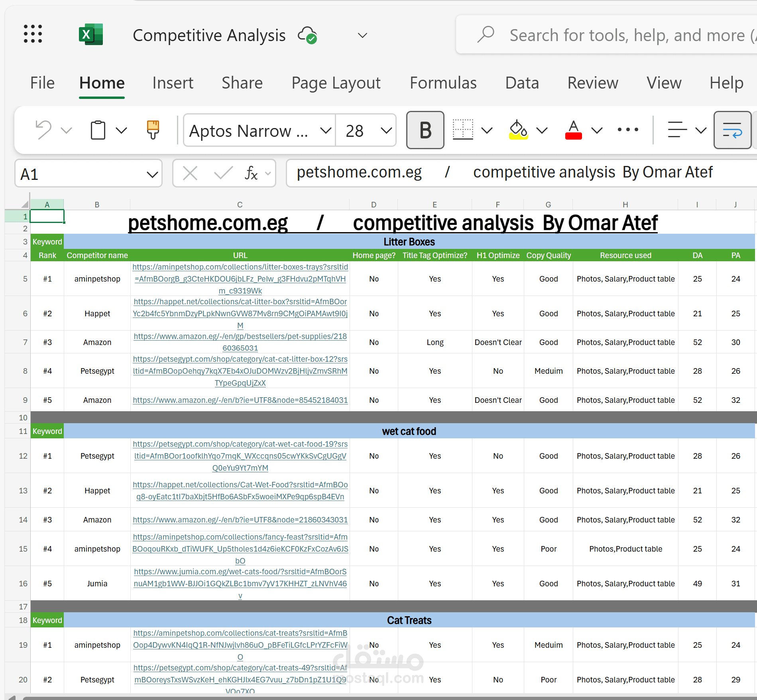Open the petsegypt cat-wet-cat-food link
Image resolution: width=757 pixels, height=700 pixels.
point(240,456)
